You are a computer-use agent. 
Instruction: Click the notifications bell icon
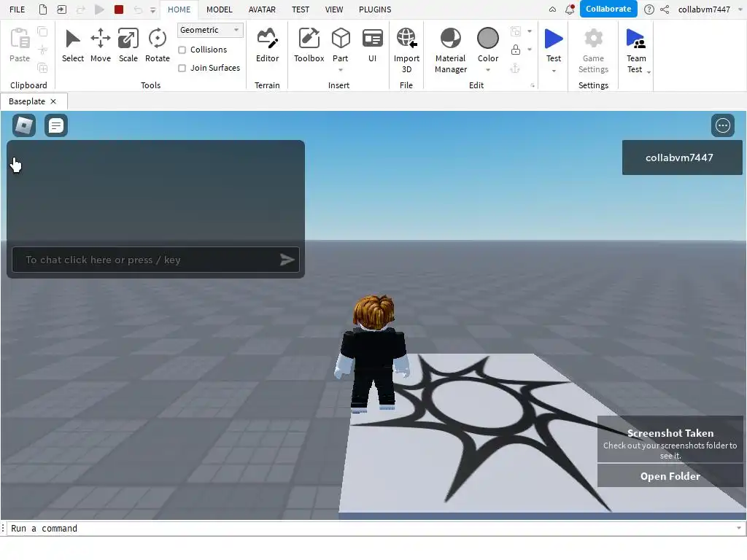point(569,9)
